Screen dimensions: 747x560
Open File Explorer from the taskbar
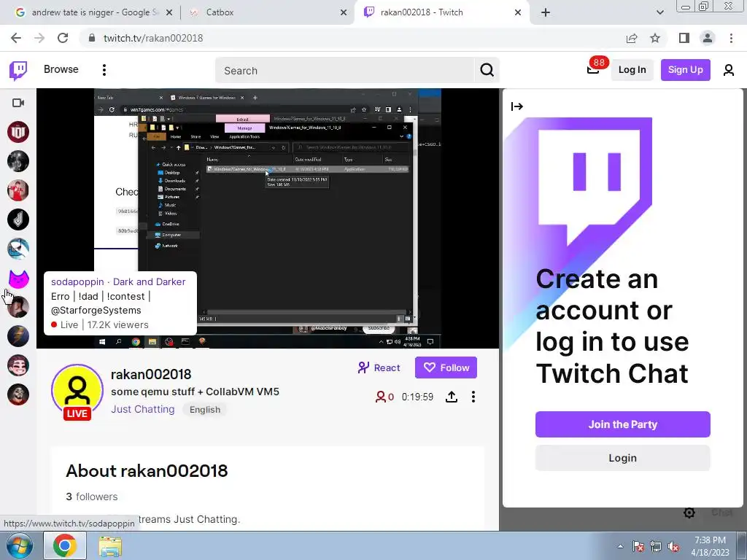(x=110, y=546)
